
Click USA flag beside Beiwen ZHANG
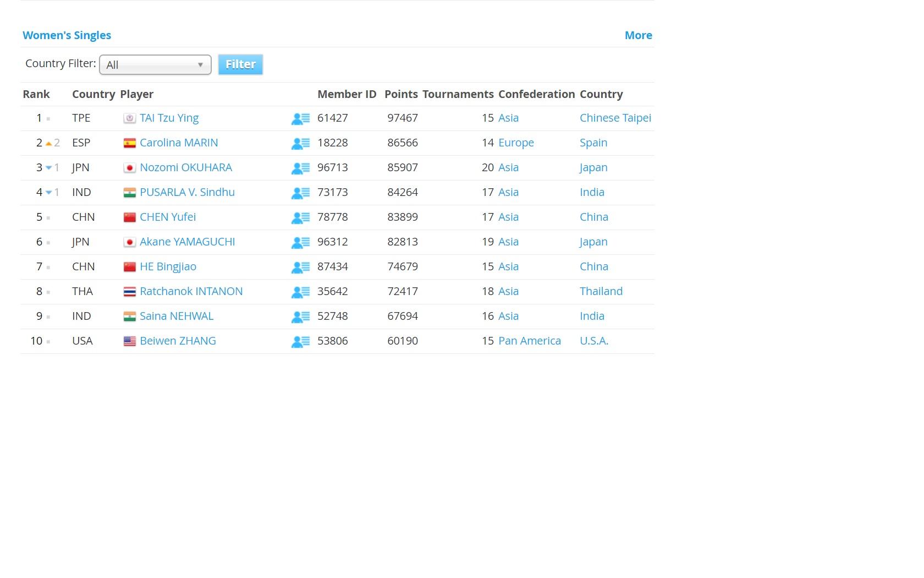[x=129, y=341]
